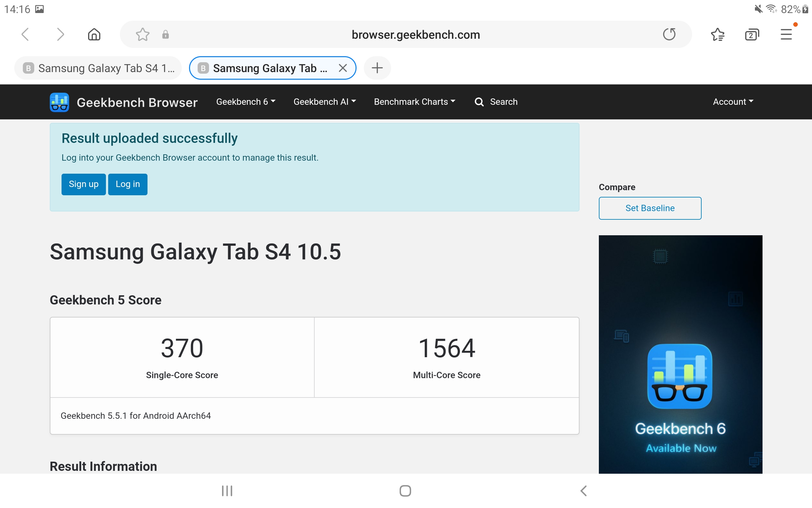Click the Log in button
The image size is (812, 508).
128,184
